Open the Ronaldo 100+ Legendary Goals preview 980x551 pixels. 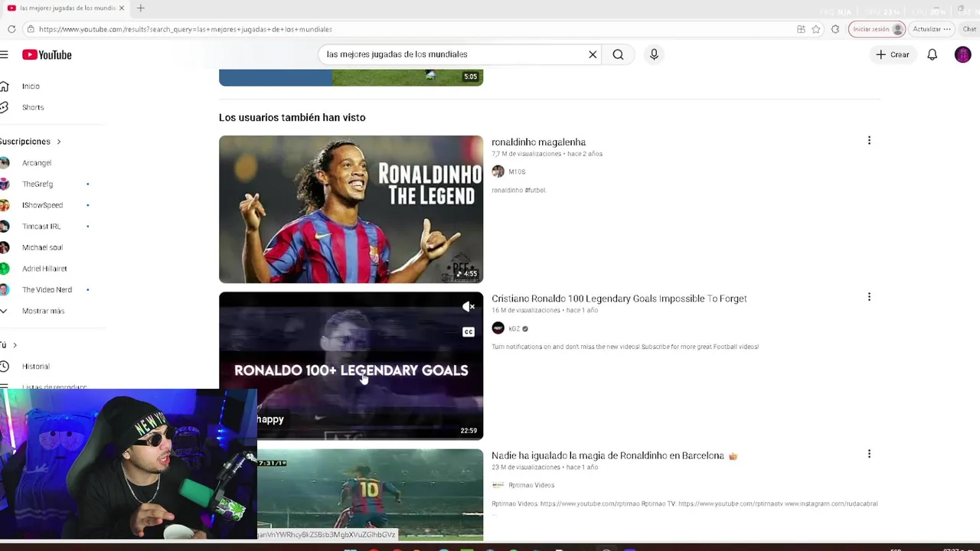click(x=351, y=366)
